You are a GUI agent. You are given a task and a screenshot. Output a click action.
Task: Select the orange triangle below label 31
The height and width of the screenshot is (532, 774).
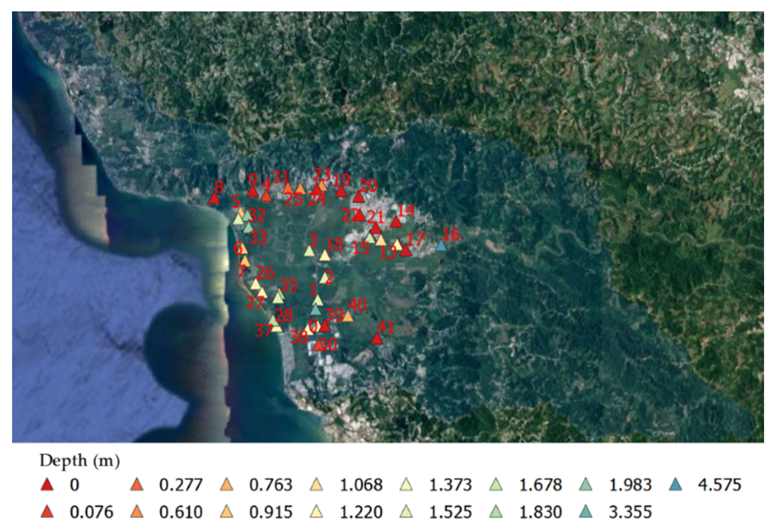pyautogui.click(x=288, y=188)
